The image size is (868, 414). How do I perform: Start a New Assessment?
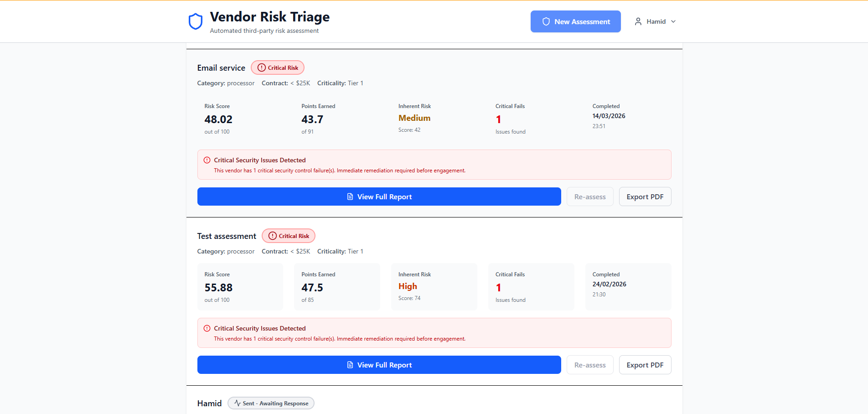coord(575,21)
